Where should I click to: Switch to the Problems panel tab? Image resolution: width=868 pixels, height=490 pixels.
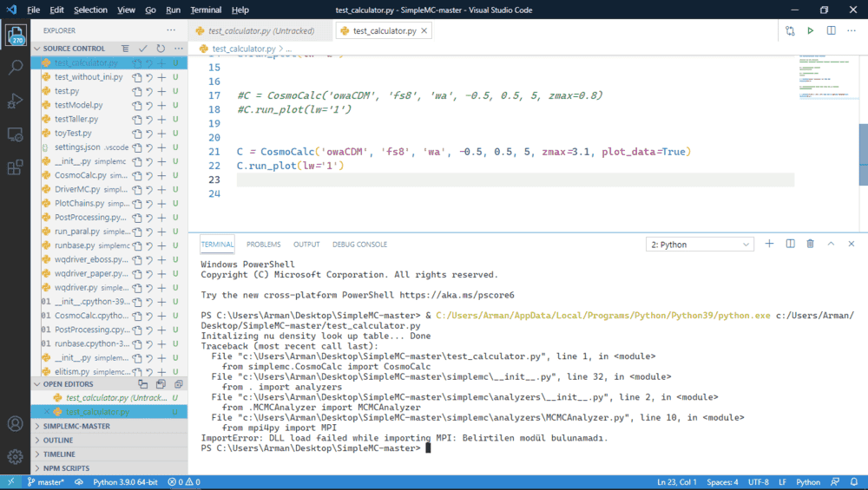264,245
